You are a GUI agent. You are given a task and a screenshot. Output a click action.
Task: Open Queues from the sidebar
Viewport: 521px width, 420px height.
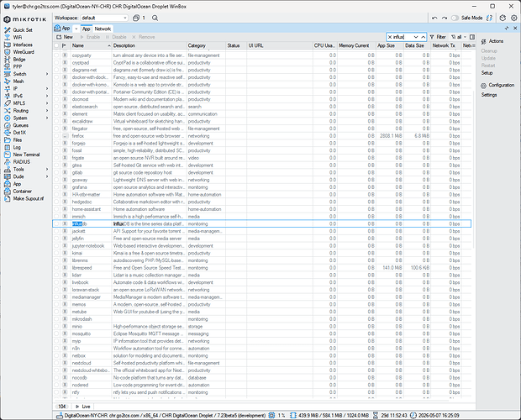tap(20, 125)
